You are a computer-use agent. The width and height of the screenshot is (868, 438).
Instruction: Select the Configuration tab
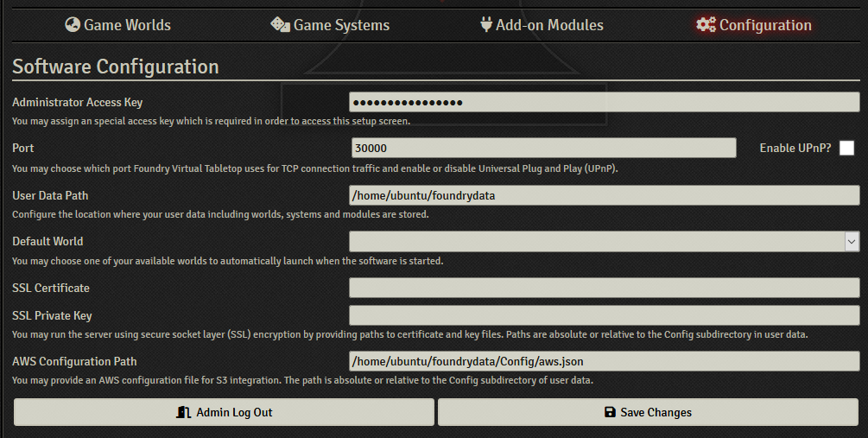coord(754,25)
